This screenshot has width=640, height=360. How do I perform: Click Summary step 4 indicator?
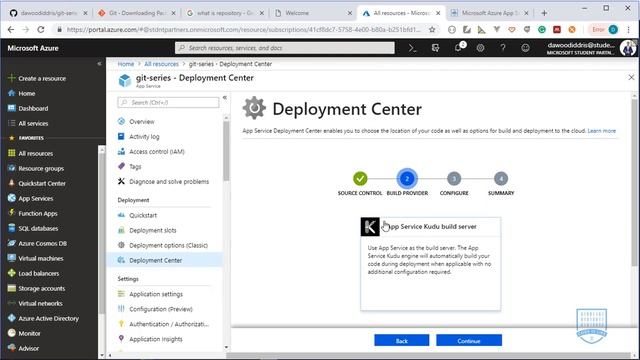click(x=501, y=178)
